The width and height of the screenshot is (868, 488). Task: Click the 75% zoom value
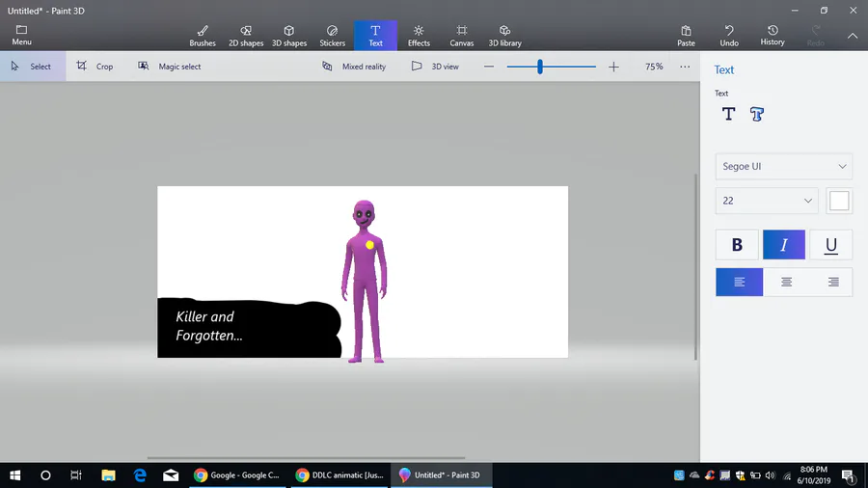(654, 67)
